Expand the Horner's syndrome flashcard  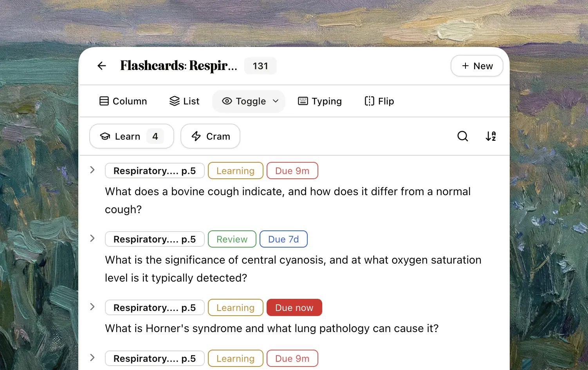pyautogui.click(x=92, y=307)
